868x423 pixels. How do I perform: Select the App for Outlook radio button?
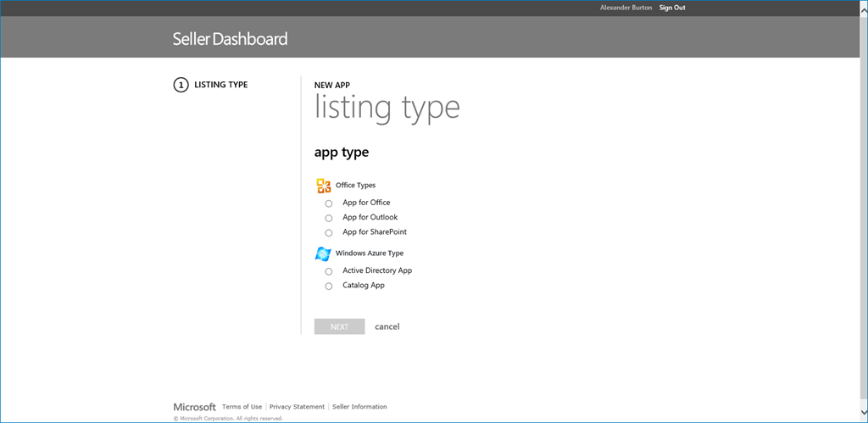(x=329, y=218)
